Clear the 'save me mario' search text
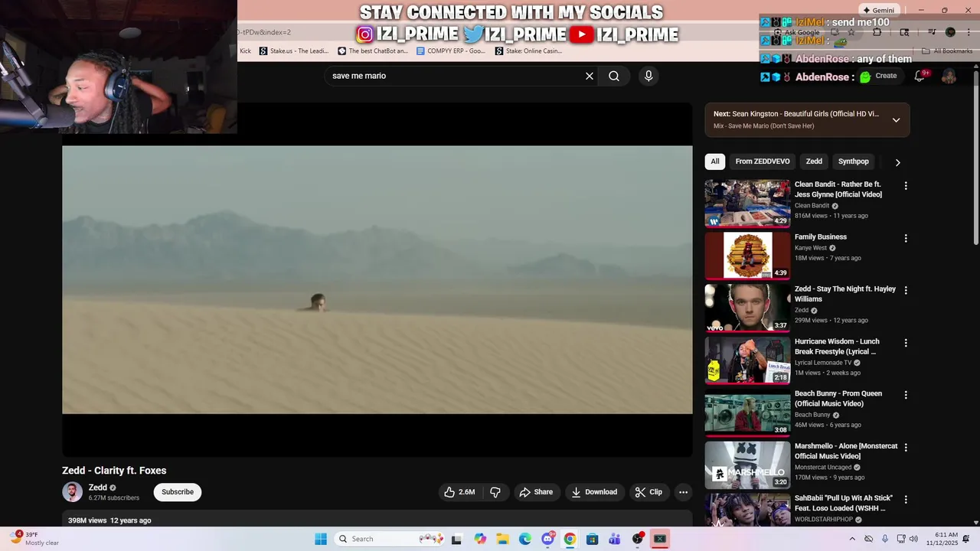This screenshot has width=980, height=551. pos(590,76)
